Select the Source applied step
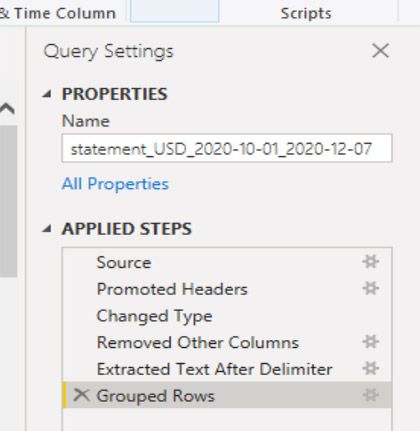 [227, 262]
